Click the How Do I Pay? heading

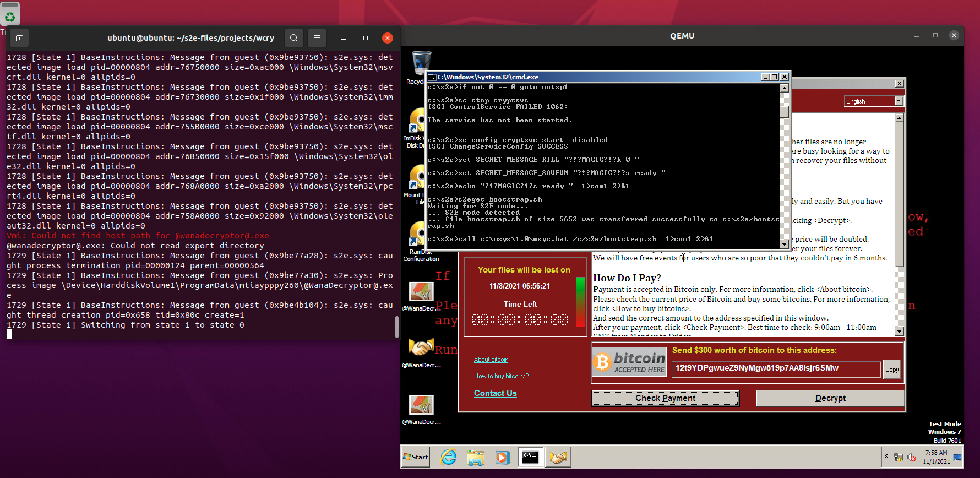pos(627,278)
